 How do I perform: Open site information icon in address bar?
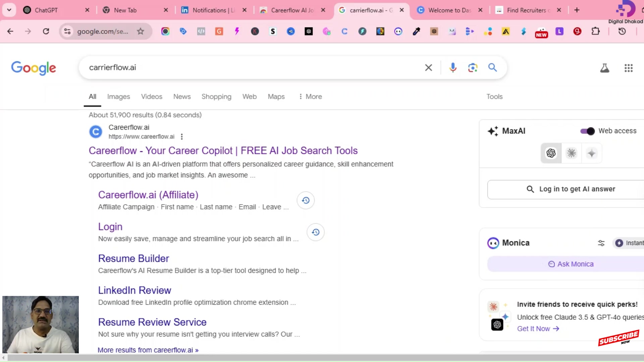pyautogui.click(x=67, y=31)
